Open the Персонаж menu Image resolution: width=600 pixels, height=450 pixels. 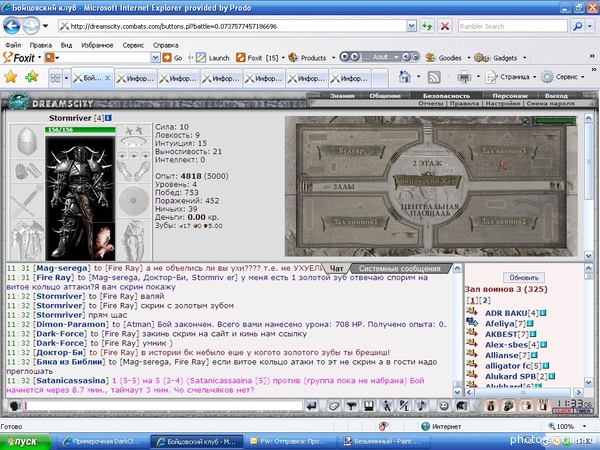click(510, 96)
